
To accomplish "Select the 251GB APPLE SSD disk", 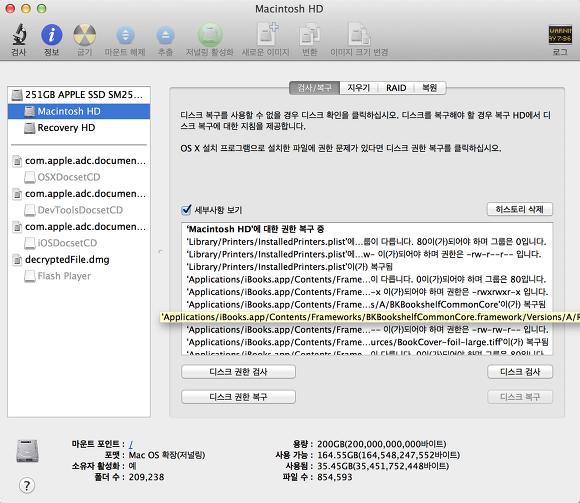I will [79, 95].
